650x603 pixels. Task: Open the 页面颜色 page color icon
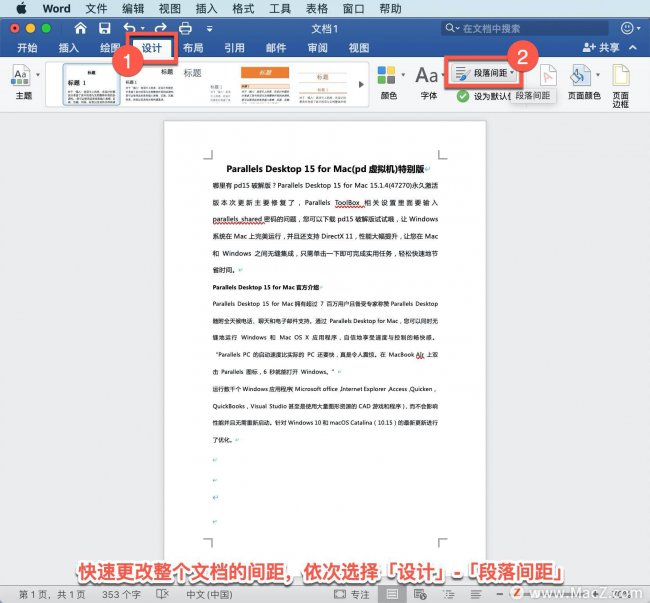tap(580, 75)
